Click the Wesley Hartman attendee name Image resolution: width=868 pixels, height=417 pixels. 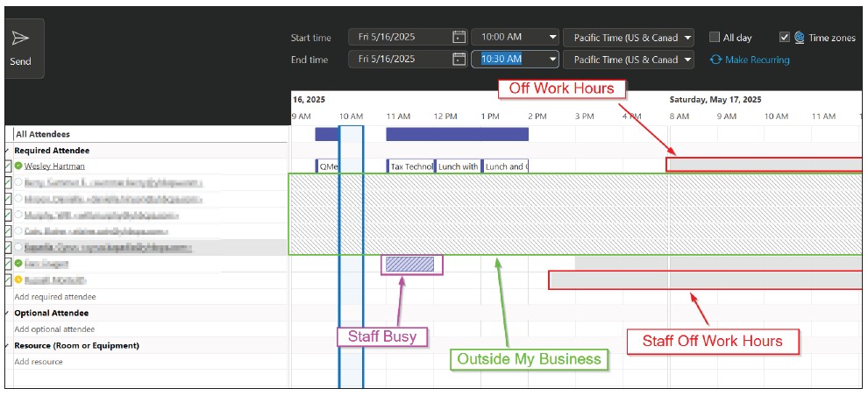(54, 166)
